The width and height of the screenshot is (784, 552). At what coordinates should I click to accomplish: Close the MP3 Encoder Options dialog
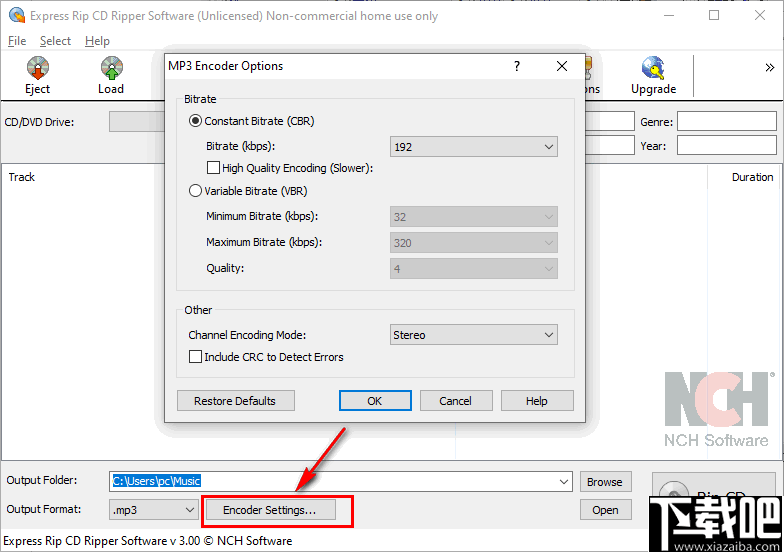(x=562, y=66)
